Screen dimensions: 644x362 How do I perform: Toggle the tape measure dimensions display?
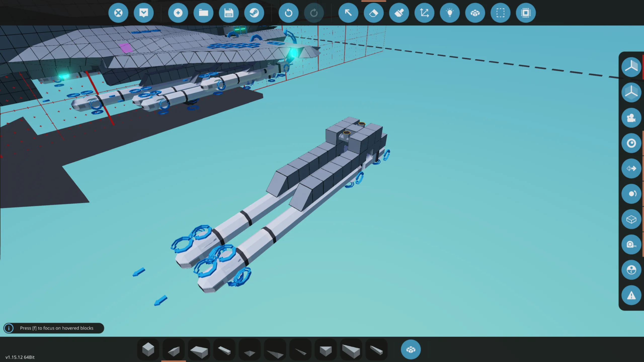(631, 244)
